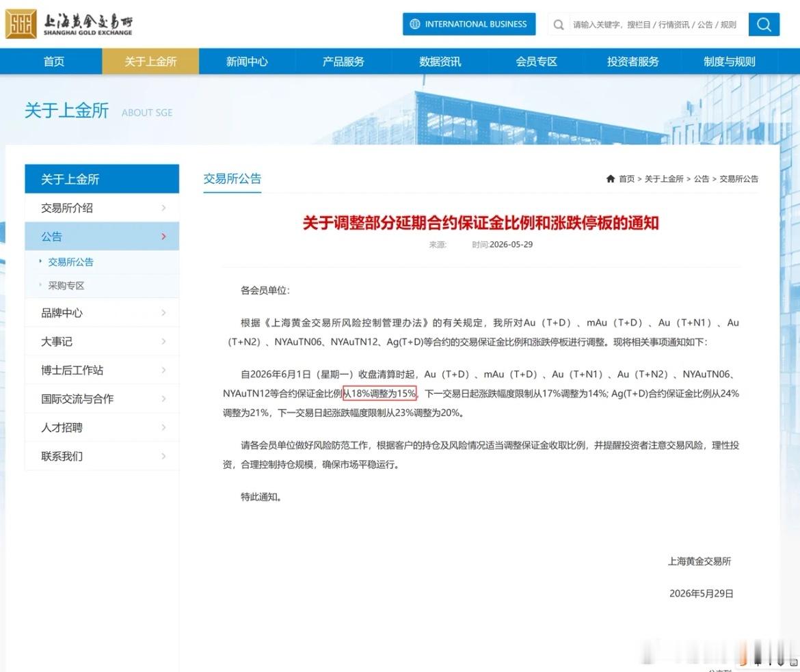Select 品牌中心 in the sidebar

click(102, 313)
